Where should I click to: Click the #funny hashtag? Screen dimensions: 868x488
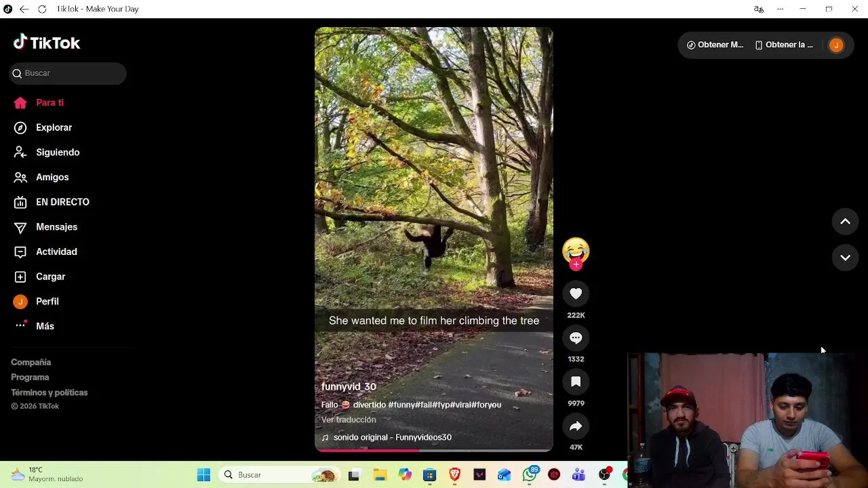[x=401, y=405]
